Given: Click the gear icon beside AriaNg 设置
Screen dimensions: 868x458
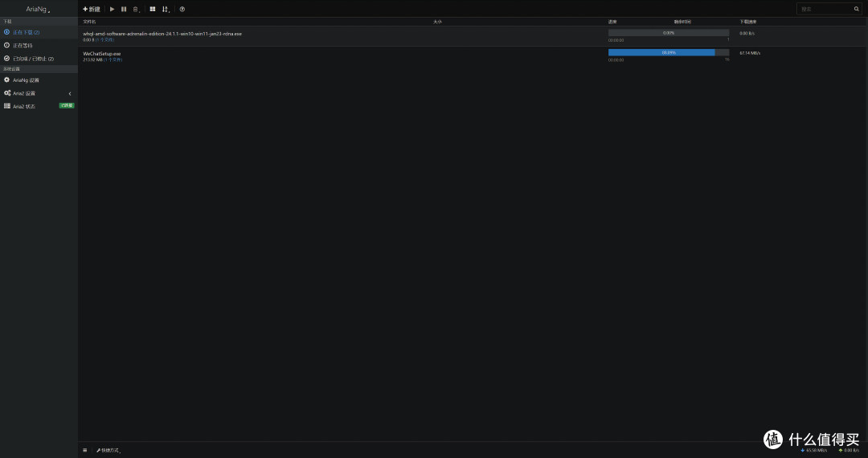Looking at the screenshot, I should coord(6,80).
